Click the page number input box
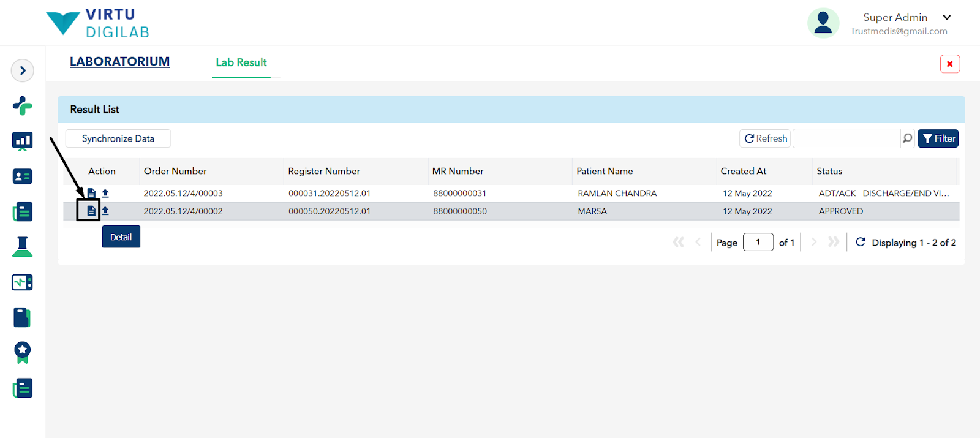The height and width of the screenshot is (438, 980). (758, 242)
